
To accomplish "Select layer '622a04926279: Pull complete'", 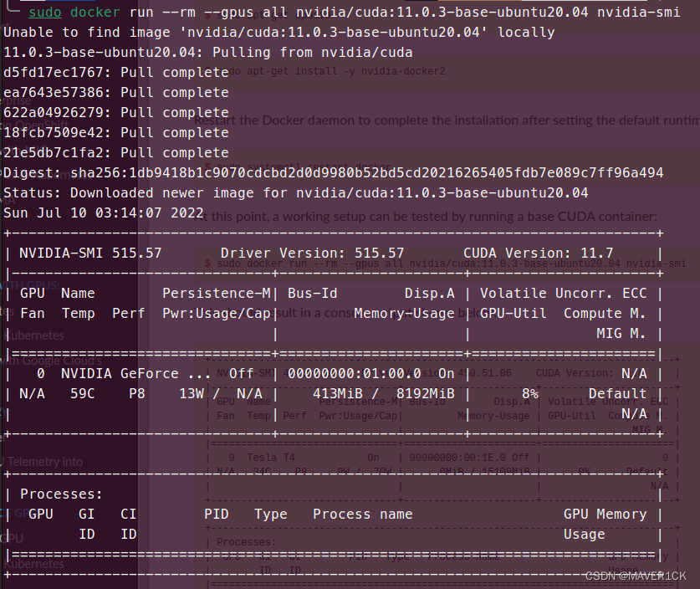I will (116, 113).
